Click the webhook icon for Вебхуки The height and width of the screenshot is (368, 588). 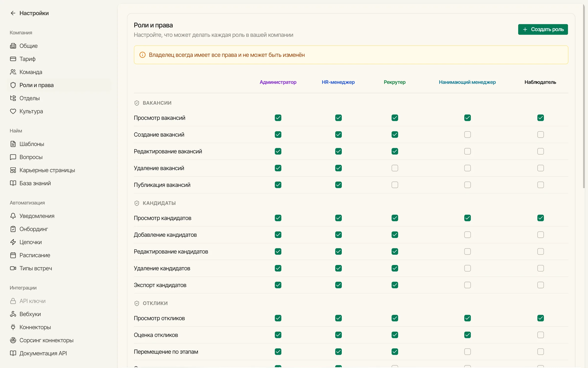pos(13,314)
